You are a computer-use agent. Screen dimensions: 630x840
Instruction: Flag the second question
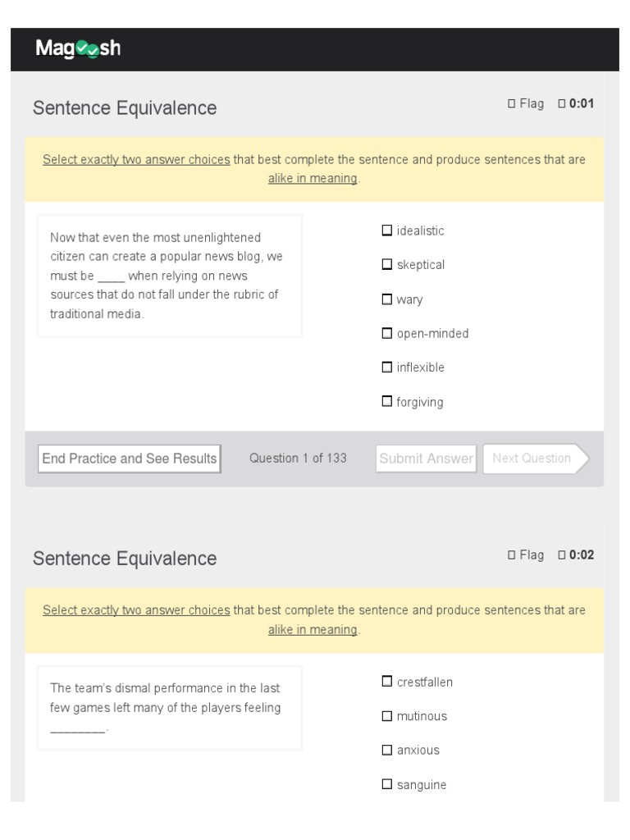[525, 555]
